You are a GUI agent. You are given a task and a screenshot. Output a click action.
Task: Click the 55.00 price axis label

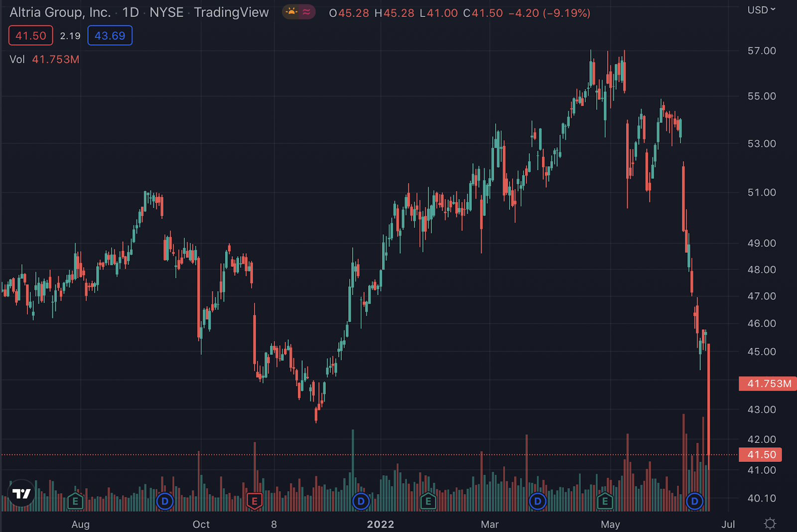coord(762,96)
